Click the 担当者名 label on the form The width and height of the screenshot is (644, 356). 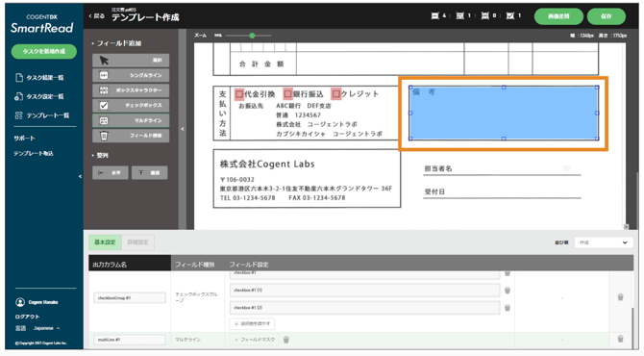point(438,168)
